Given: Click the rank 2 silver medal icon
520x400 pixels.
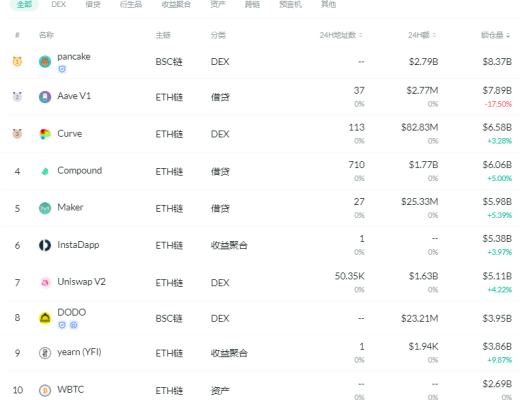Looking at the screenshot, I should [17, 97].
